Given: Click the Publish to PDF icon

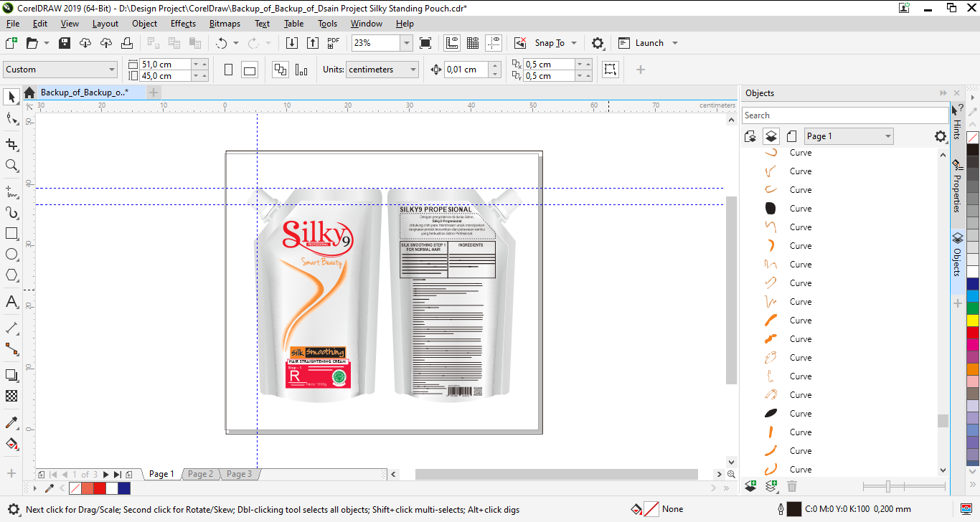Looking at the screenshot, I should (333, 43).
